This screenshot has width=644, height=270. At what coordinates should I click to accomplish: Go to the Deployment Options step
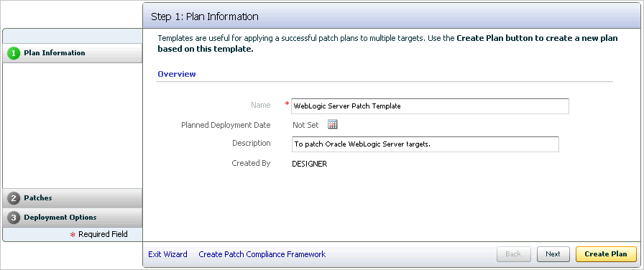click(x=73, y=218)
